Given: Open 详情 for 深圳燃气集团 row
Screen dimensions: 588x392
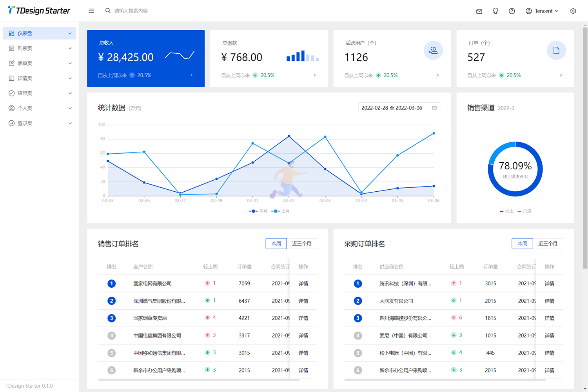Looking at the screenshot, I should click(x=303, y=301).
